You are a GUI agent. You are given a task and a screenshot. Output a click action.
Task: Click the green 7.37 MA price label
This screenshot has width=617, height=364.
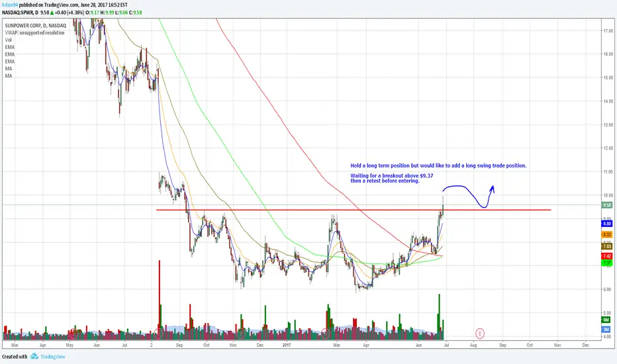[x=607, y=263]
